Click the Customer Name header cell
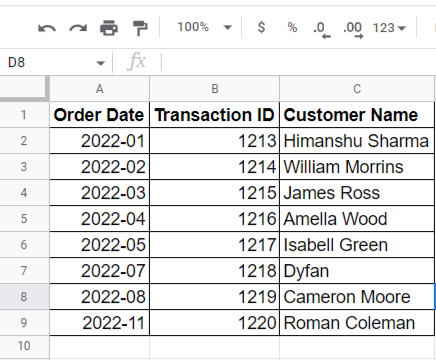This screenshot has height=360, width=436. coord(357,115)
